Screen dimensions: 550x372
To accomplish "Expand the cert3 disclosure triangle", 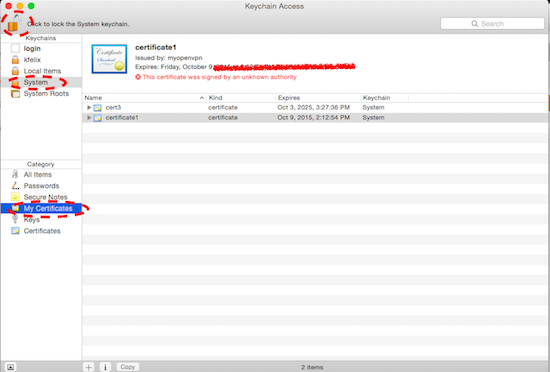I will click(x=89, y=107).
